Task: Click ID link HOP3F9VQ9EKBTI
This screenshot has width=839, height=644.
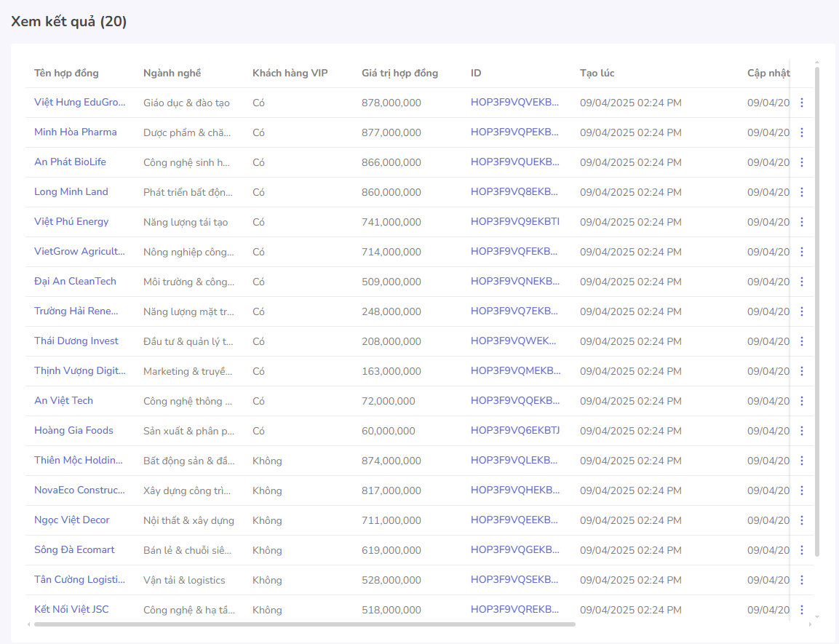Action: [515, 221]
